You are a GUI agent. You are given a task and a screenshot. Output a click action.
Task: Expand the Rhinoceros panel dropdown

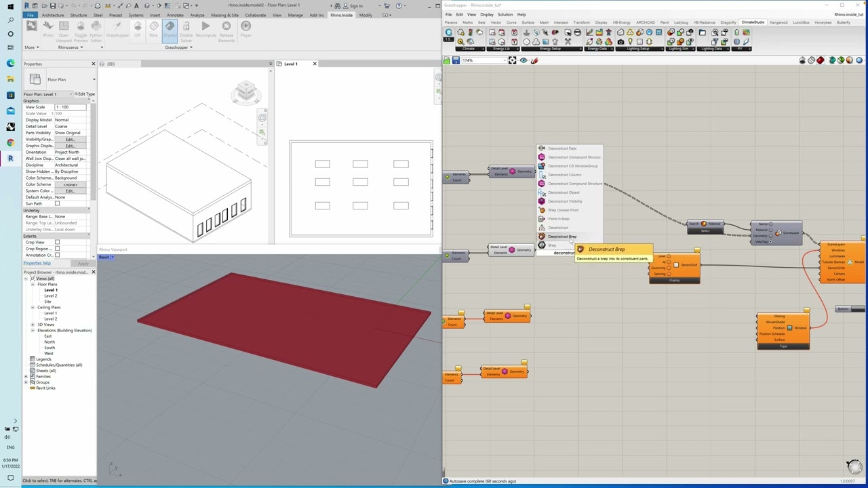(70, 47)
